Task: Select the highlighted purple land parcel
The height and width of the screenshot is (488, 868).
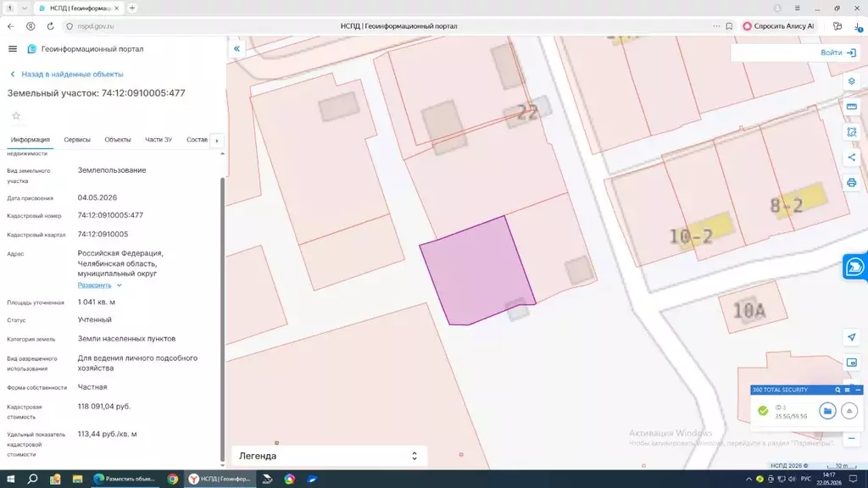Action: tap(477, 271)
